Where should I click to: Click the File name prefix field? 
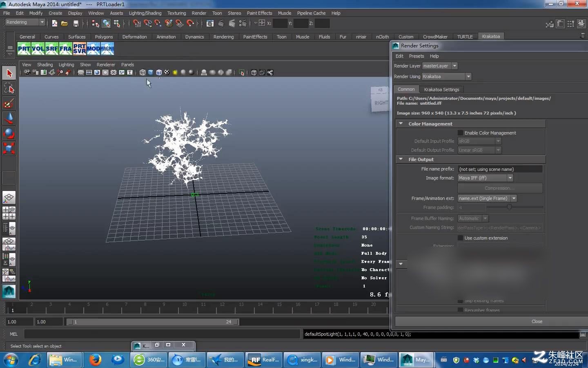(x=500, y=169)
